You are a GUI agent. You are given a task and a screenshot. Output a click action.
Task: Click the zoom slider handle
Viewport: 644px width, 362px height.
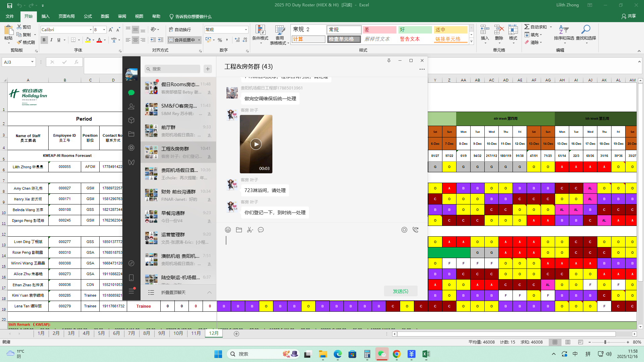(605, 342)
